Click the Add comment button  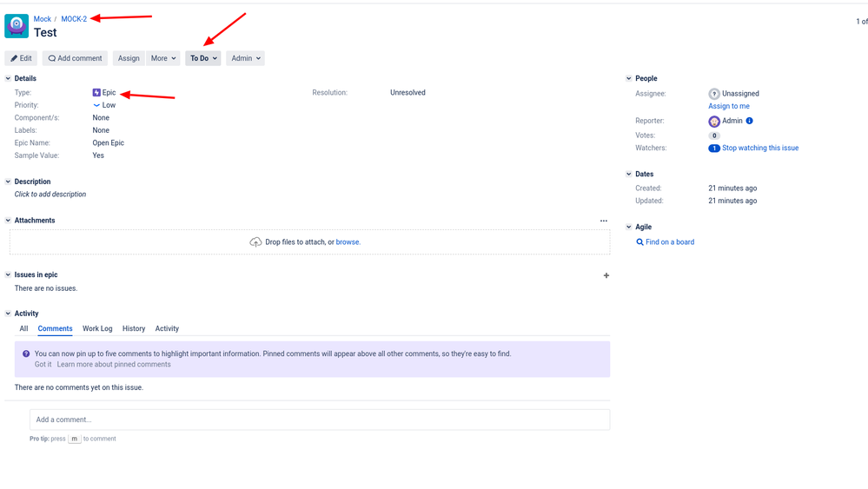pos(75,58)
